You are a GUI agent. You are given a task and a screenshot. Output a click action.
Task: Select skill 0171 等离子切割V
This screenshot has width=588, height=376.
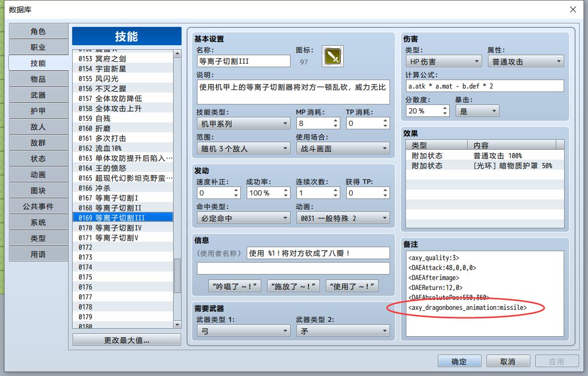pyautogui.click(x=123, y=238)
